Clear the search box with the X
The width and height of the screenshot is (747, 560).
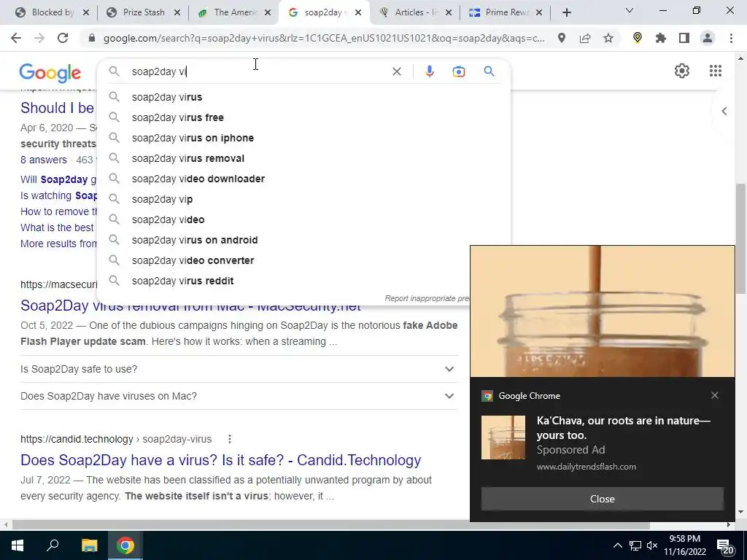(x=396, y=71)
